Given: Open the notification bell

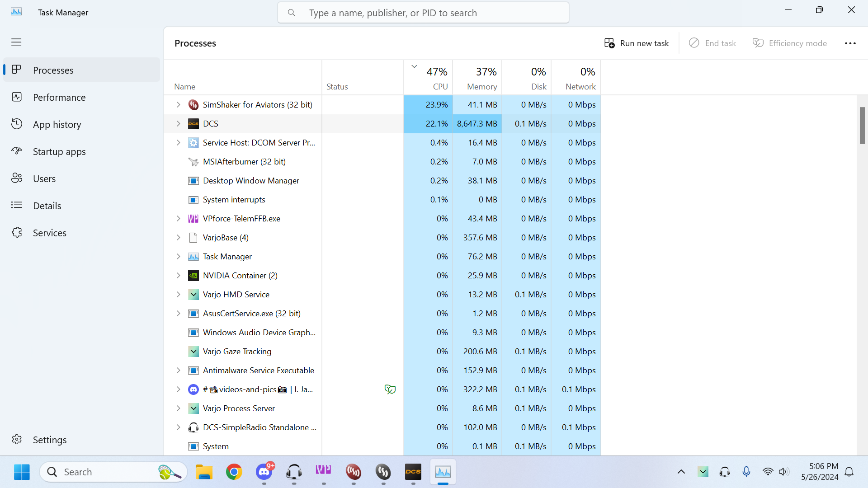Looking at the screenshot, I should 849,472.
